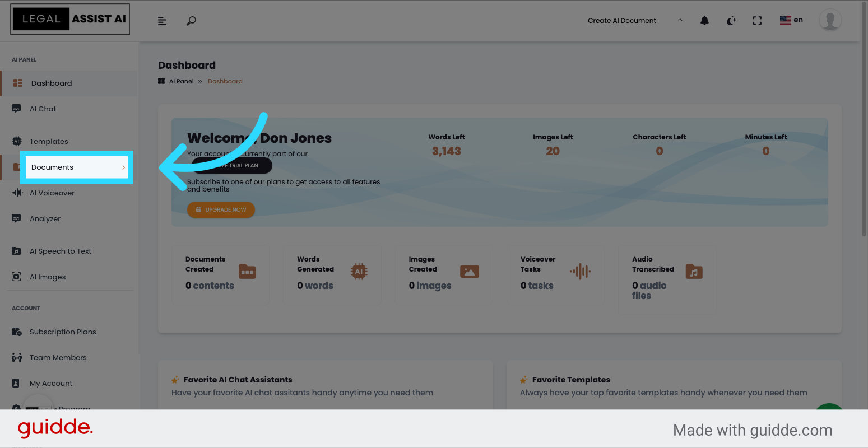This screenshot has width=868, height=448.
Task: Click the breadcrumb grid icon
Action: pyautogui.click(x=161, y=81)
